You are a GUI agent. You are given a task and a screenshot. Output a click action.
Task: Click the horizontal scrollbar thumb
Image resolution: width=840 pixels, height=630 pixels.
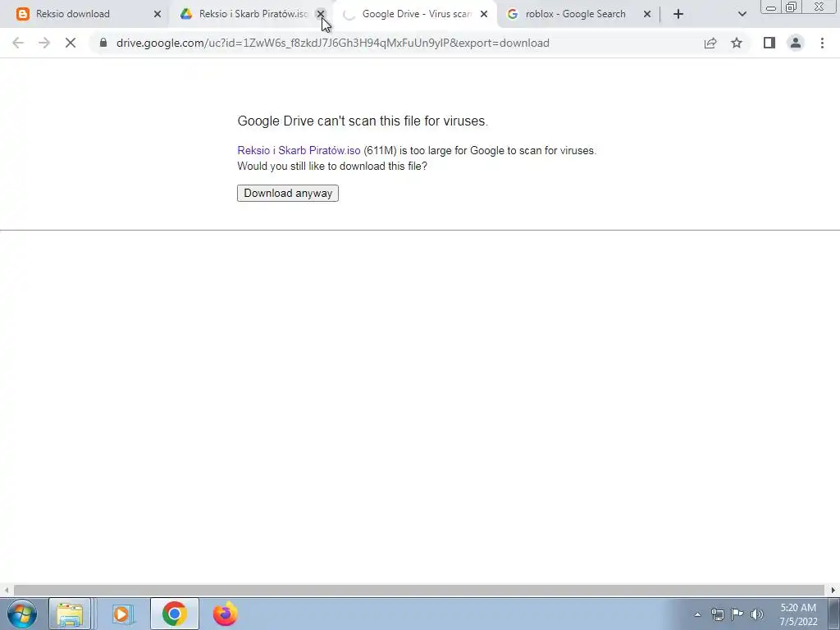click(419, 590)
